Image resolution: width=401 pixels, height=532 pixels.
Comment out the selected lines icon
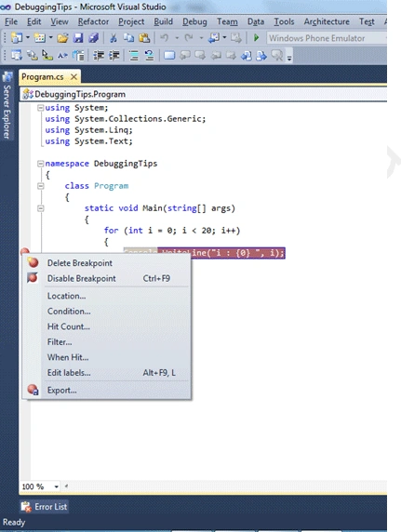pos(134,55)
